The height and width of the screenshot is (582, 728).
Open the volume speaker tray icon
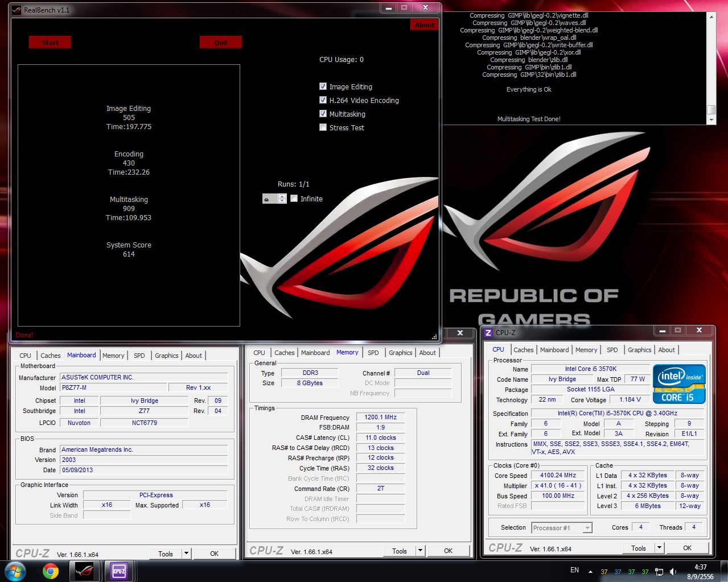tap(673, 572)
